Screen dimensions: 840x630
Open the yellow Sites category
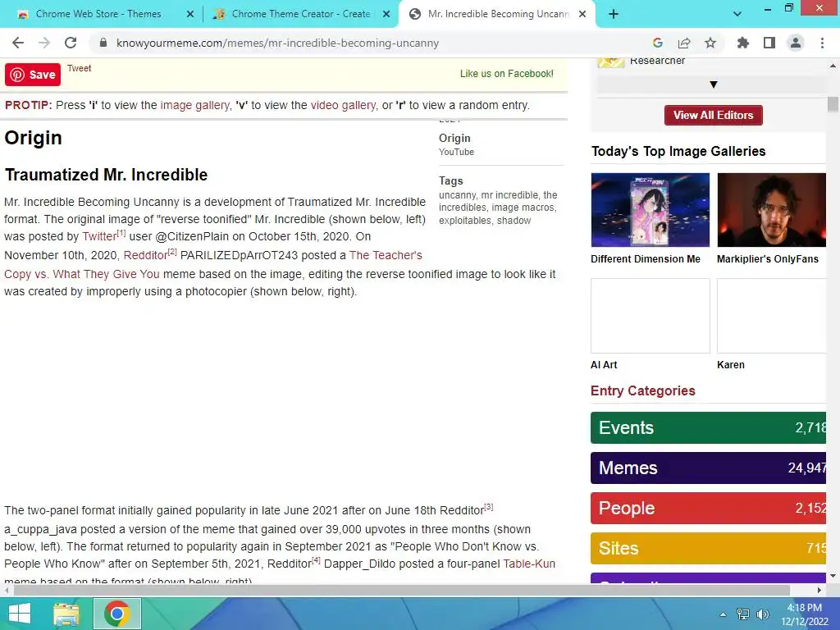pyautogui.click(x=708, y=548)
